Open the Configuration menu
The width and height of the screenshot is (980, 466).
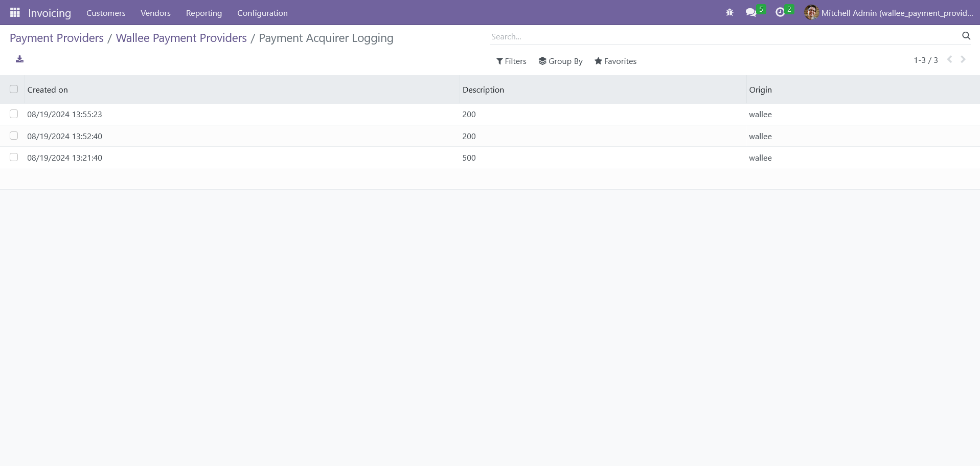(x=262, y=13)
